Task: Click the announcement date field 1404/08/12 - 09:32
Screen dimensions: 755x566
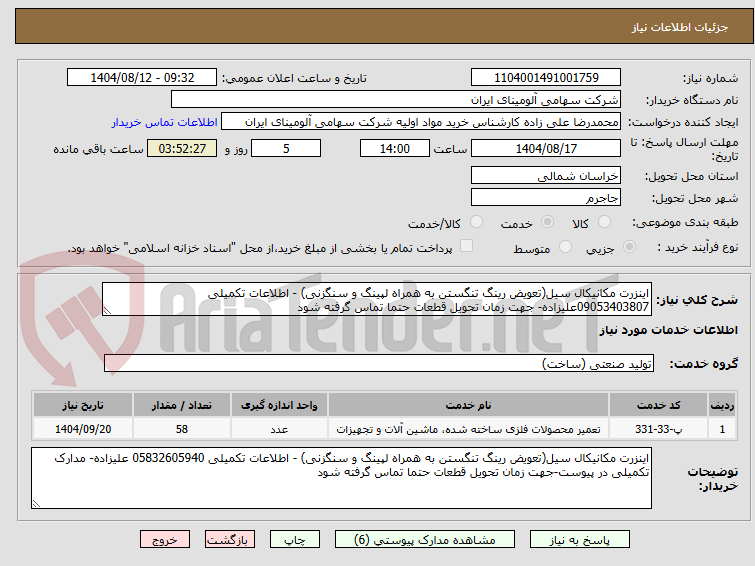Action: [142, 78]
